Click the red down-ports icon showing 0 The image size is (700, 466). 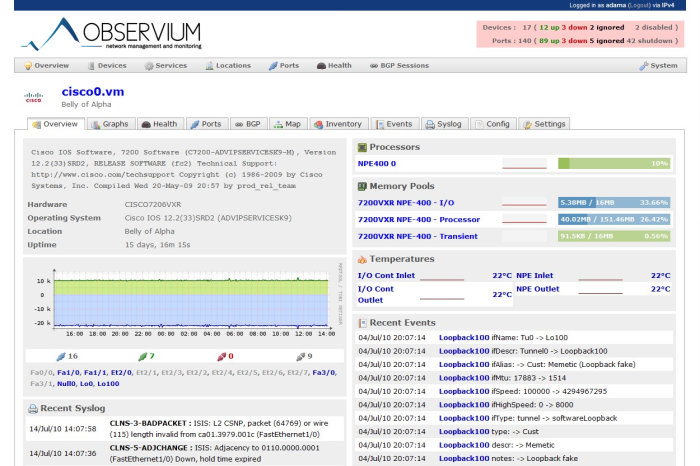(221, 356)
